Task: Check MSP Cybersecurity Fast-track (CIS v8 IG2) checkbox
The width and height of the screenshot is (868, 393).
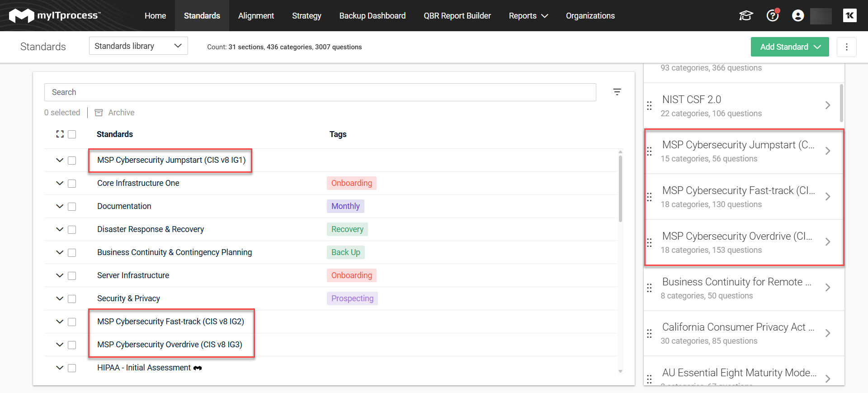Action: (72, 322)
